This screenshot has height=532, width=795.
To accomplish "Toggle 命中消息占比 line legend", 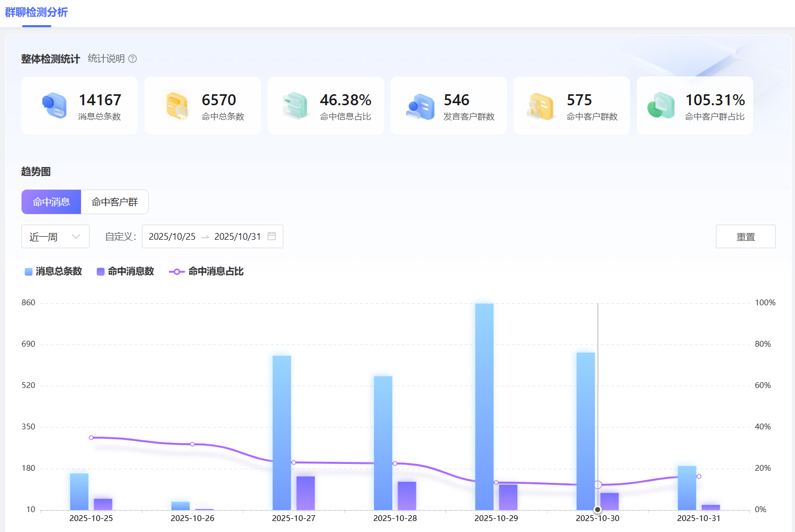I will pos(206,271).
